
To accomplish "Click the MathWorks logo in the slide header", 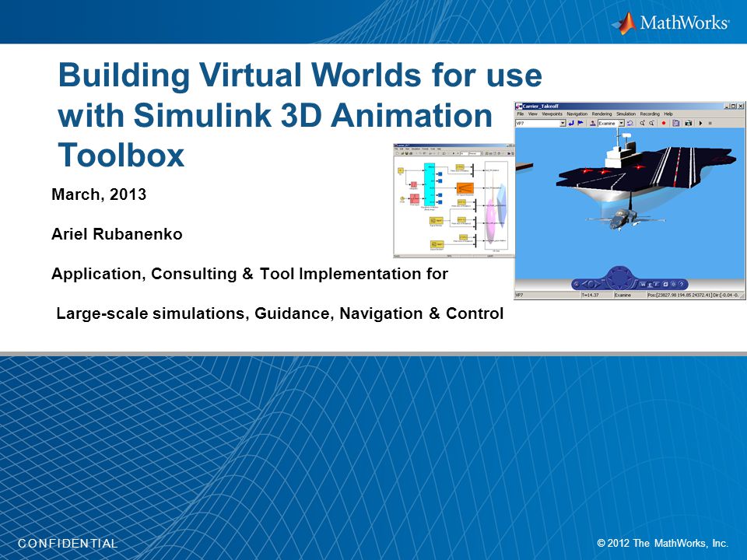I will tap(670, 22).
